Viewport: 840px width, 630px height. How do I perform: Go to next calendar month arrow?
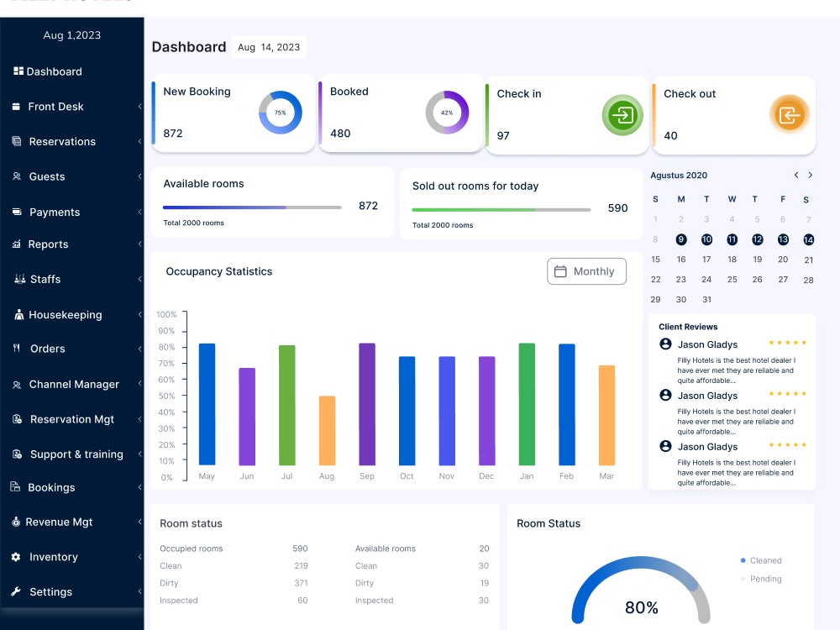tap(811, 176)
